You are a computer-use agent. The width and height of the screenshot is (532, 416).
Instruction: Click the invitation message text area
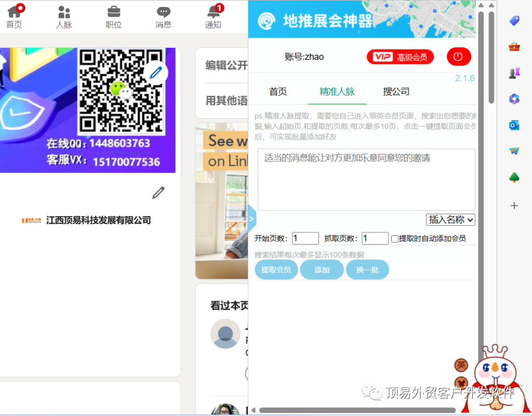point(366,179)
